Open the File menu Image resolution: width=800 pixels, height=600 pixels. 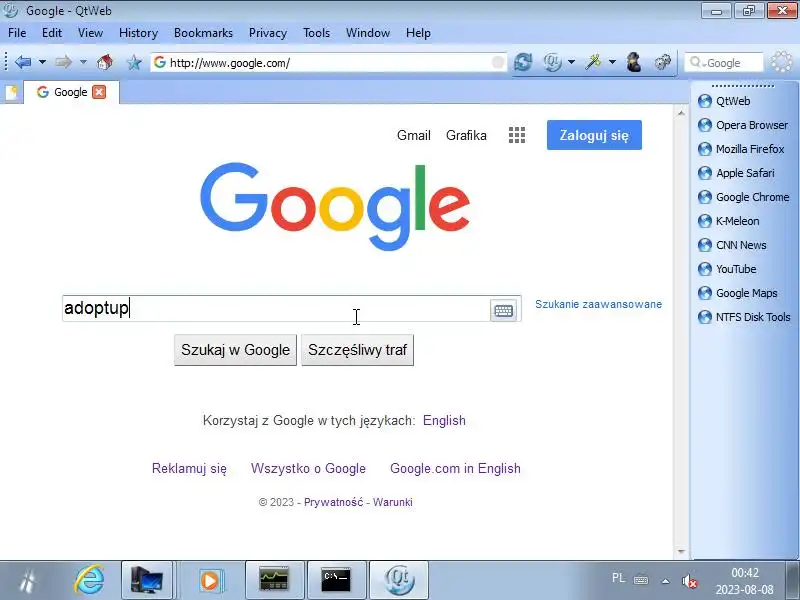pyautogui.click(x=17, y=33)
